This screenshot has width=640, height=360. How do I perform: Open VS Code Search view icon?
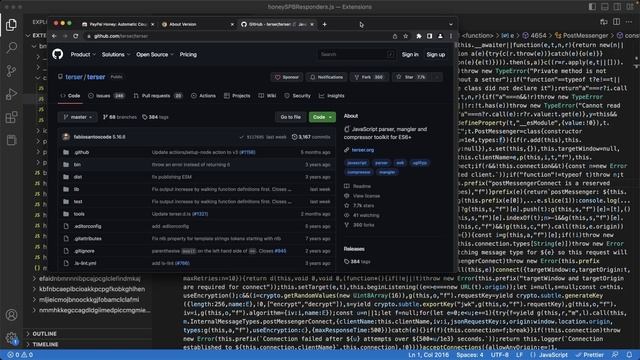click(x=11, y=48)
